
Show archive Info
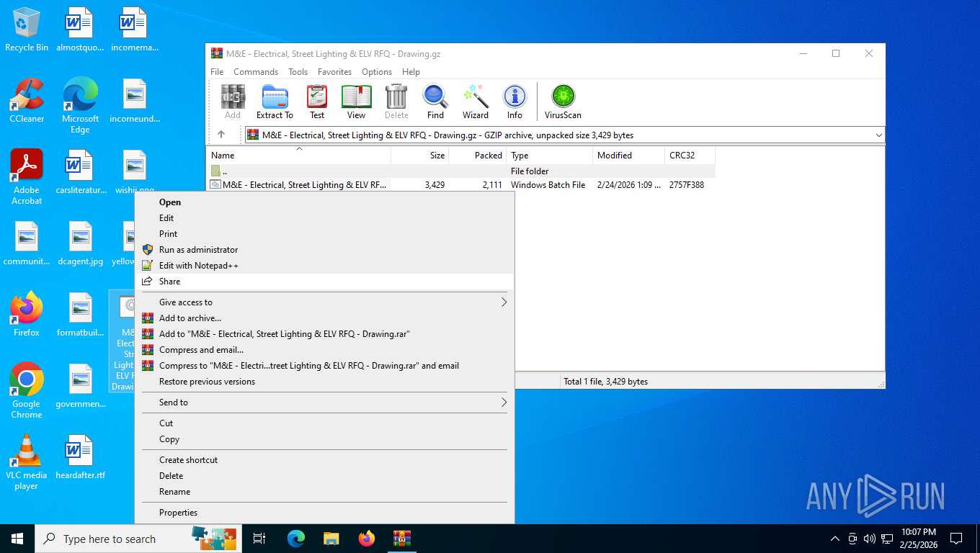point(514,102)
